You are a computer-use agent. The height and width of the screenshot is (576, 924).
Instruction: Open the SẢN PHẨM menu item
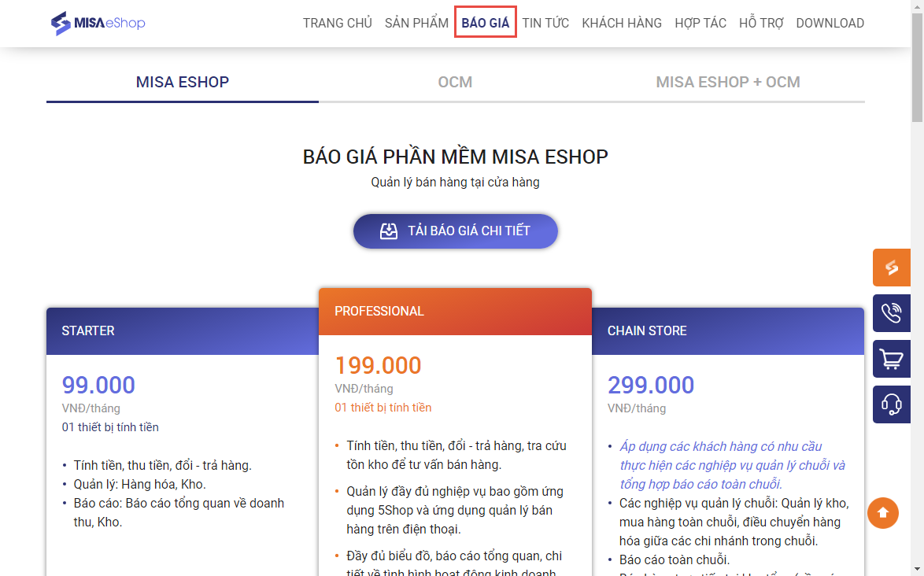tap(416, 23)
